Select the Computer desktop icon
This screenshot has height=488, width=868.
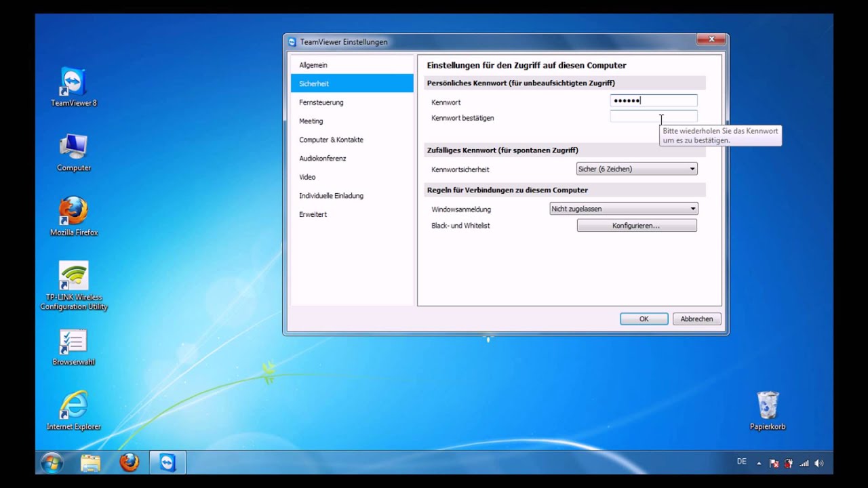coord(73,152)
